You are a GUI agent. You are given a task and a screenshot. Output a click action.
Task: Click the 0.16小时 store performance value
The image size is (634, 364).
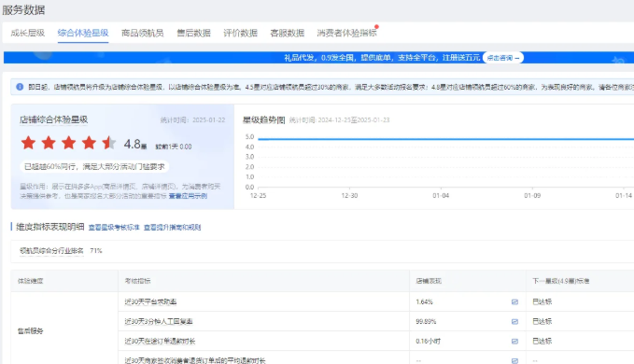point(429,342)
